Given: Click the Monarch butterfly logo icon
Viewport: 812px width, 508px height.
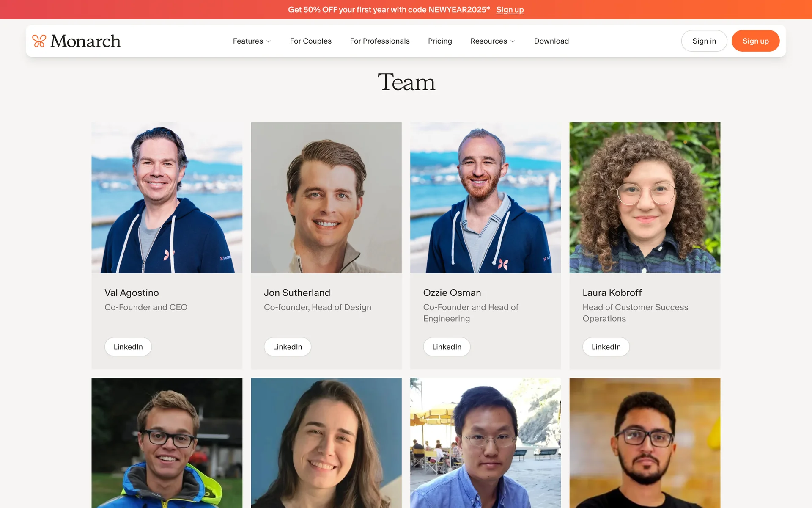Looking at the screenshot, I should pyautogui.click(x=39, y=41).
